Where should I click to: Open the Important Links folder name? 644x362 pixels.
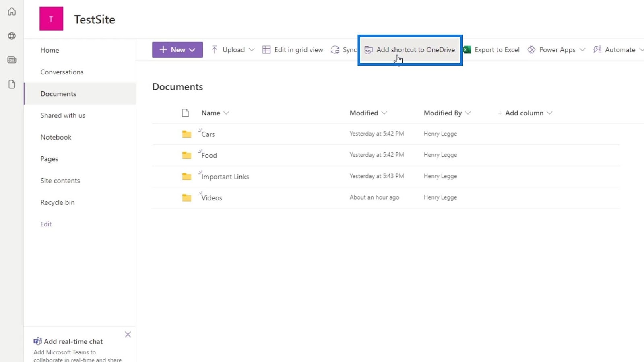tap(225, 177)
